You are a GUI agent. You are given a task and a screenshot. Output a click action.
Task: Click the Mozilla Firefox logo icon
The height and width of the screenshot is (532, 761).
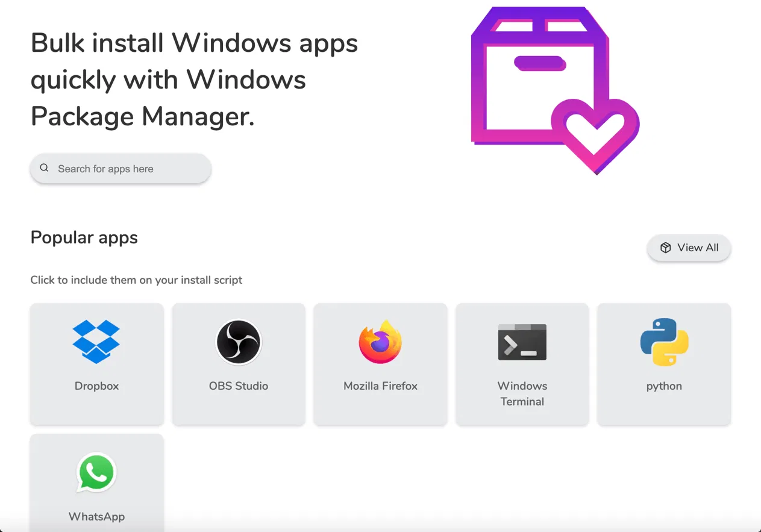(380, 342)
